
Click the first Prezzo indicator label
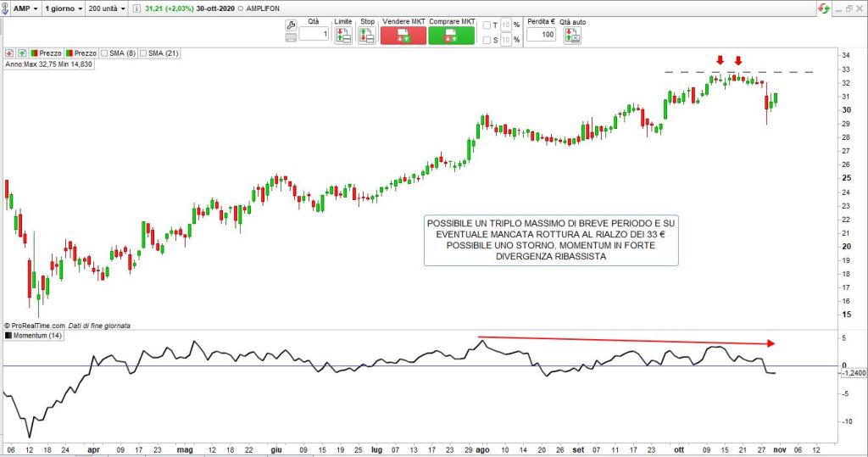coord(46,53)
